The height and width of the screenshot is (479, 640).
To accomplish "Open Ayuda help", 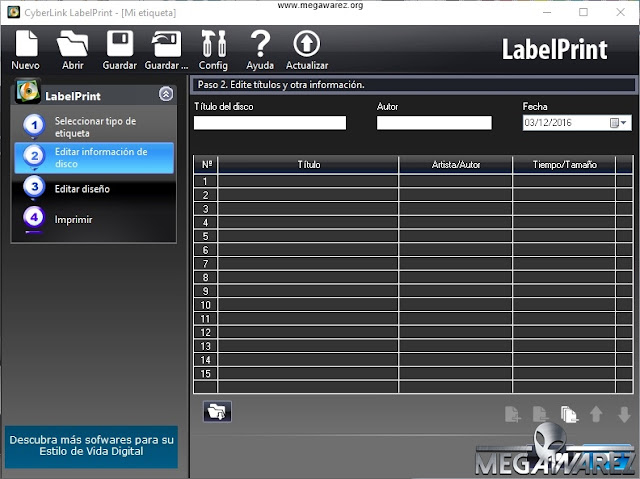I will [260, 50].
